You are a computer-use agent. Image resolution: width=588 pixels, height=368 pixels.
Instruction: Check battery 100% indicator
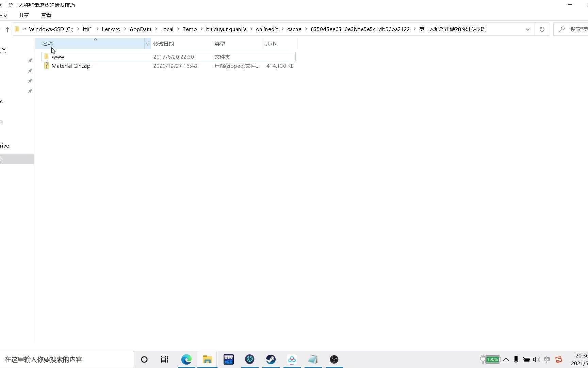tap(490, 359)
